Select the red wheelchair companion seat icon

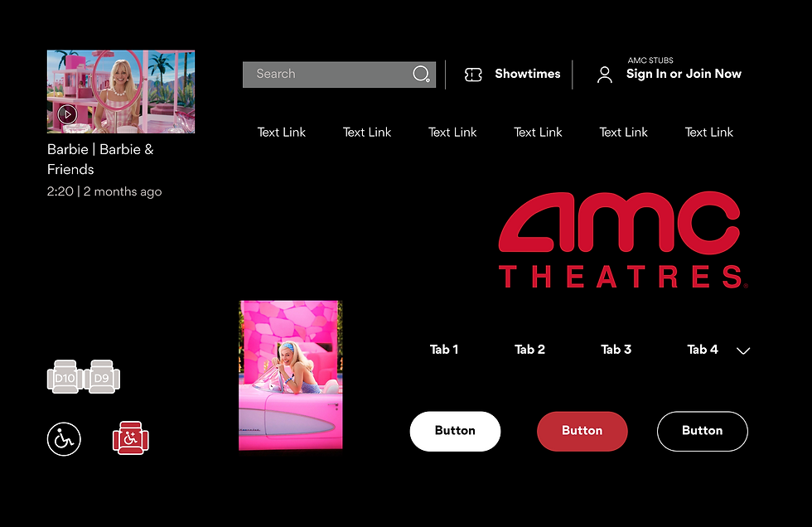click(131, 438)
